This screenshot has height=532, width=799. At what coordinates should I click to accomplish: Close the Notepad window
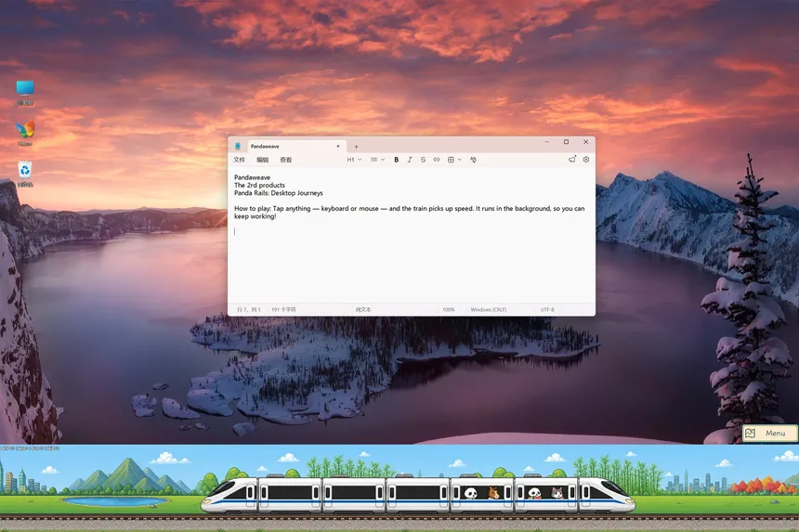(586, 142)
